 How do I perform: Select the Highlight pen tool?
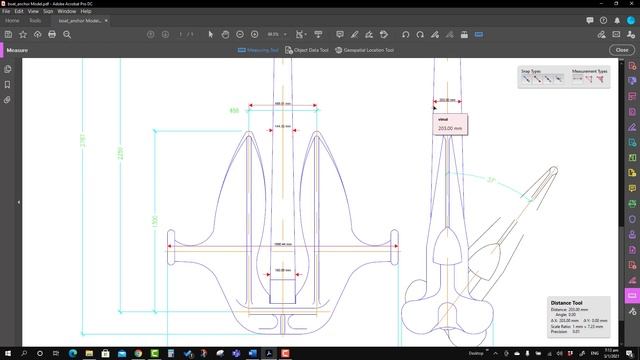[354, 35]
